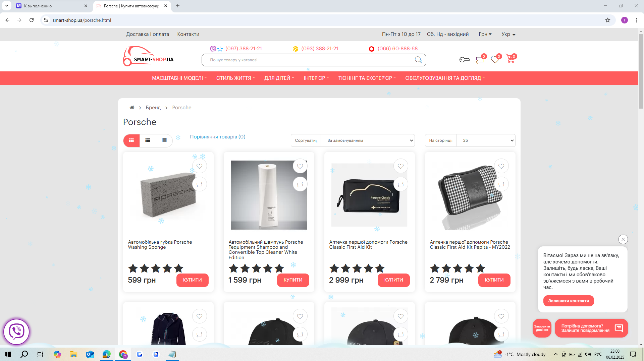Go to Бренд breadcrumb
644x361 pixels.
click(153, 108)
